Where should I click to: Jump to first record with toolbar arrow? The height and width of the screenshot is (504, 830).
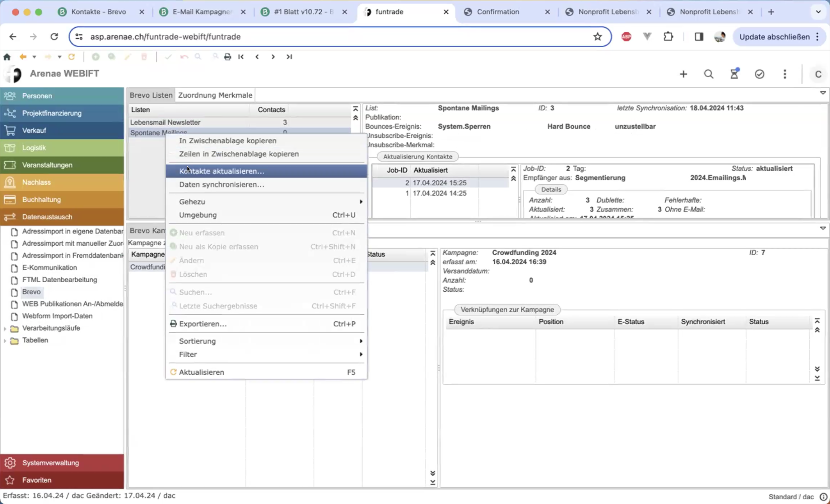241,57
